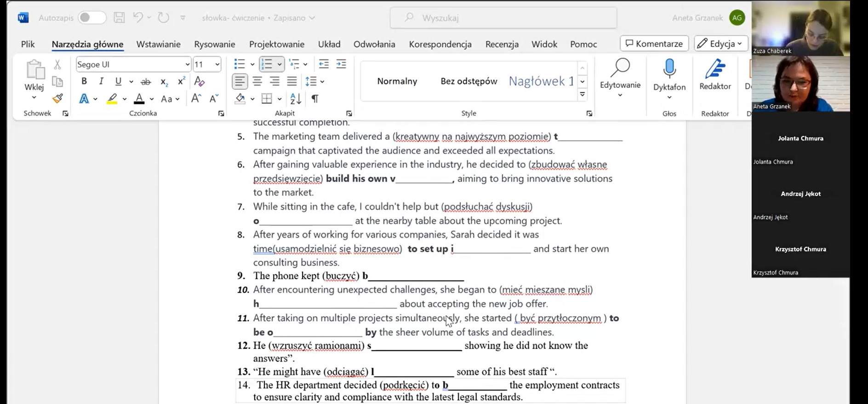Viewport: 868px width, 404px height.
Task: Switch to the Korespondencja tab
Action: 440,44
